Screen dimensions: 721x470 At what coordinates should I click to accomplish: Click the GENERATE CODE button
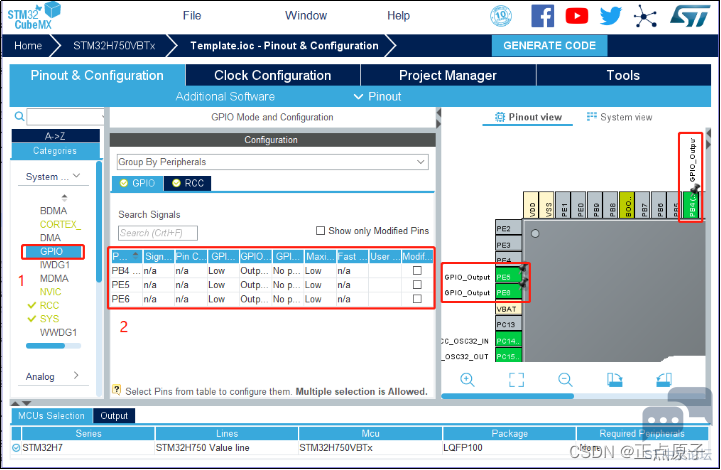pos(549,46)
